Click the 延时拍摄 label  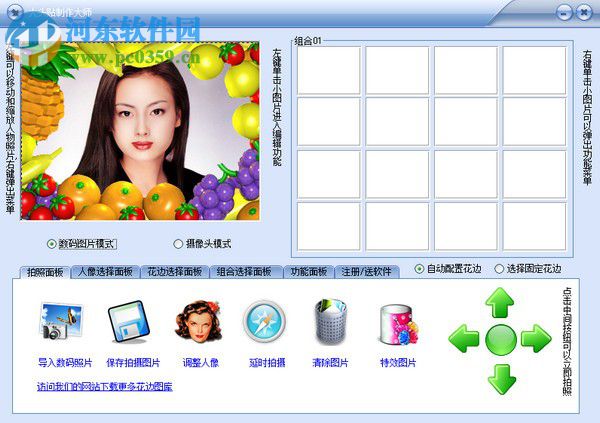267,363
